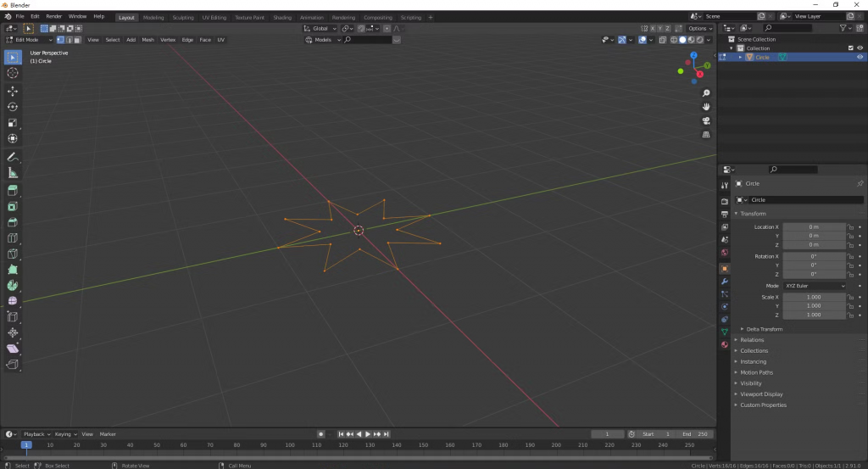
Task: Select the Shrink/Fatten tool
Action: (13, 332)
